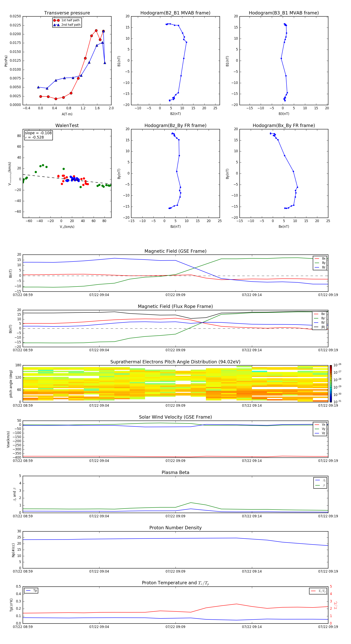Click the 'V_remaining(km/s)' y-axis label
This screenshot has width=351, height=644.
(x=10, y=173)
